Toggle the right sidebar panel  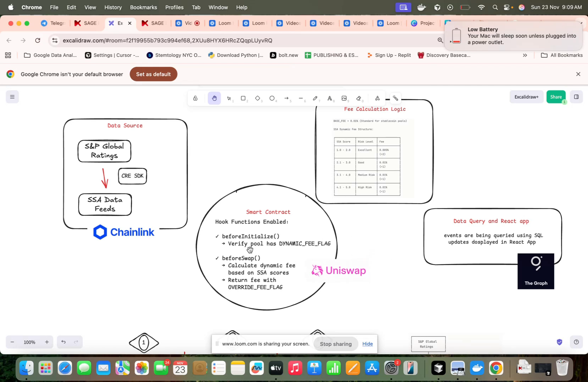pos(576,97)
